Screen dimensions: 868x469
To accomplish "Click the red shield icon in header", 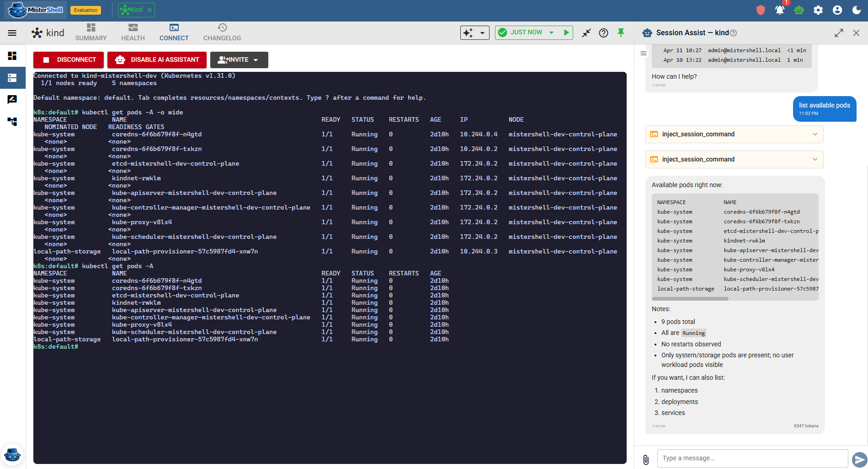I will click(761, 10).
